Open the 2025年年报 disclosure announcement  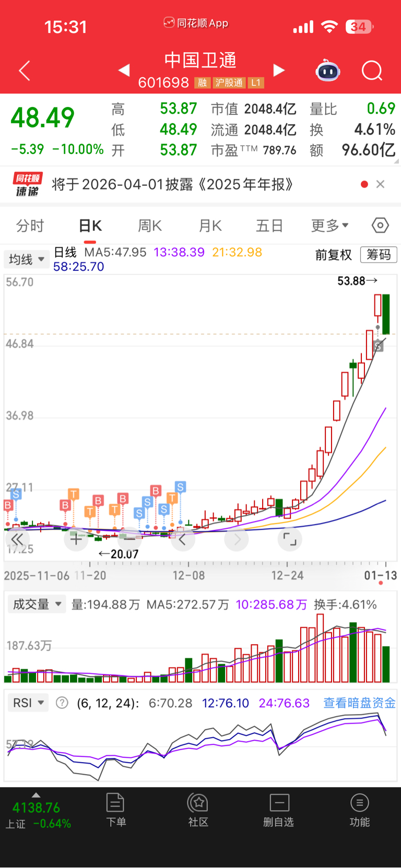click(x=172, y=184)
